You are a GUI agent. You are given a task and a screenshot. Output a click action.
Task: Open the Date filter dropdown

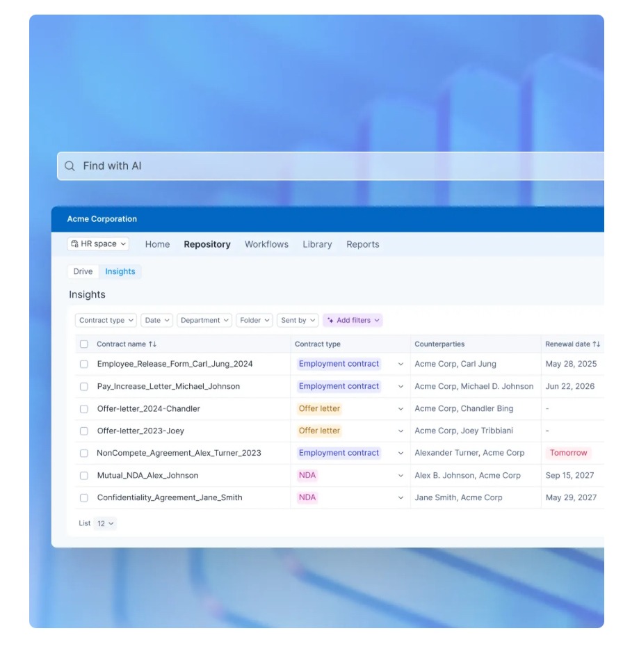(156, 321)
